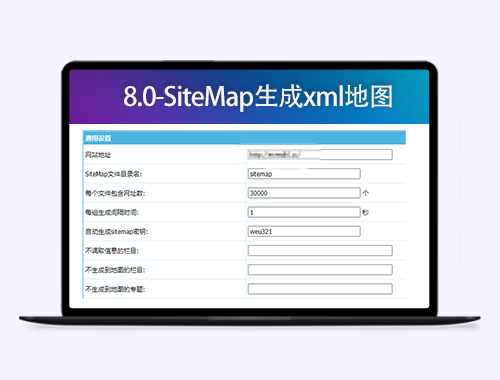Click the 8.0-SiteMap生成xml地图 banner title
This screenshot has width=500, height=380.
pos(258,97)
